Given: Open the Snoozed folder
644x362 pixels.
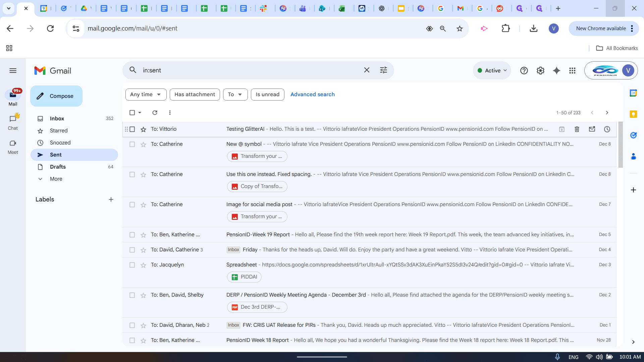Looking at the screenshot, I should click(74, 143).
